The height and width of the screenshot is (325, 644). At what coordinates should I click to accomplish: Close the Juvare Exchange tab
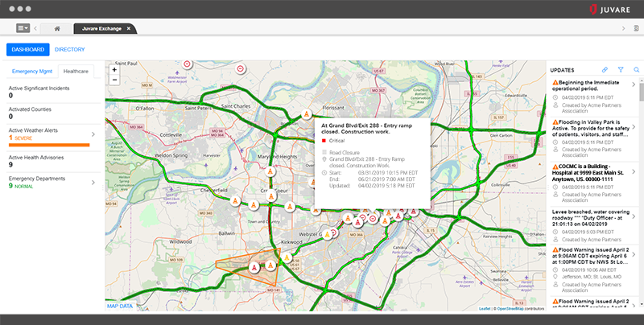129,28
